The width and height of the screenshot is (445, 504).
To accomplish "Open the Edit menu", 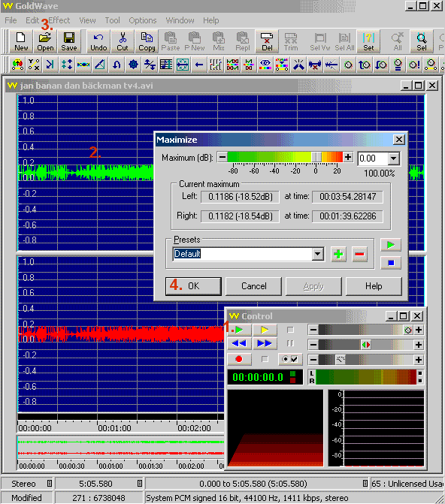I will (x=32, y=20).
